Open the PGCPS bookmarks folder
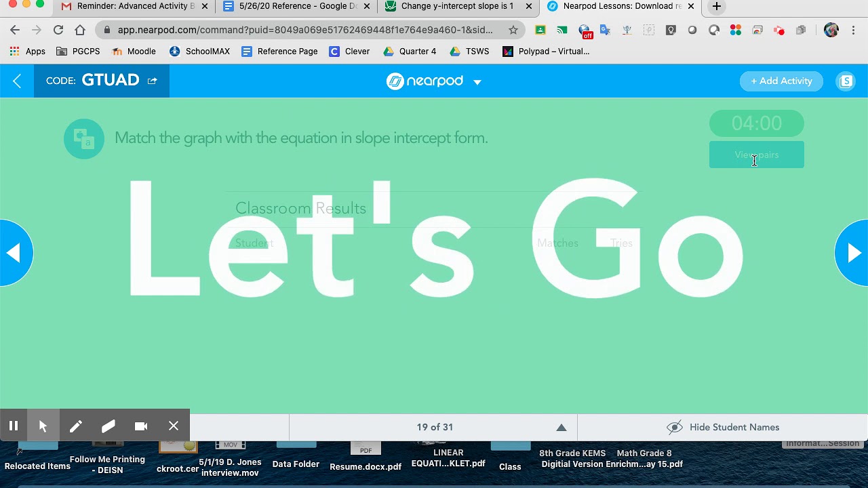Image resolution: width=868 pixels, height=488 pixels. click(78, 51)
